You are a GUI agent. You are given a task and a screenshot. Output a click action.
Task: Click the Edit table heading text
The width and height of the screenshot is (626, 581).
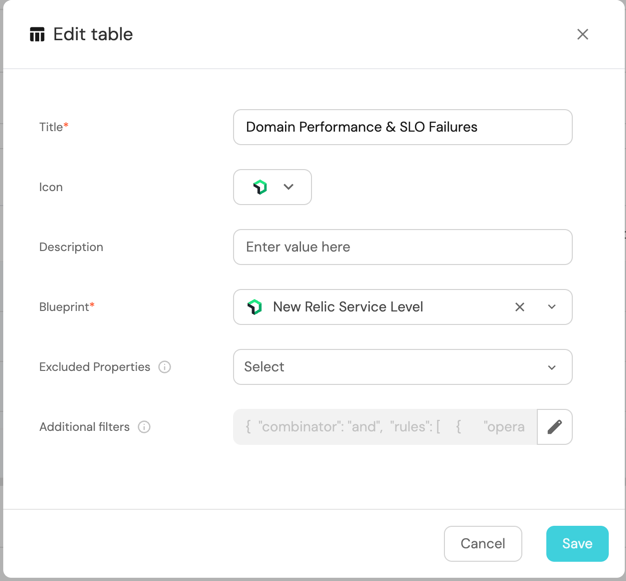pos(93,34)
